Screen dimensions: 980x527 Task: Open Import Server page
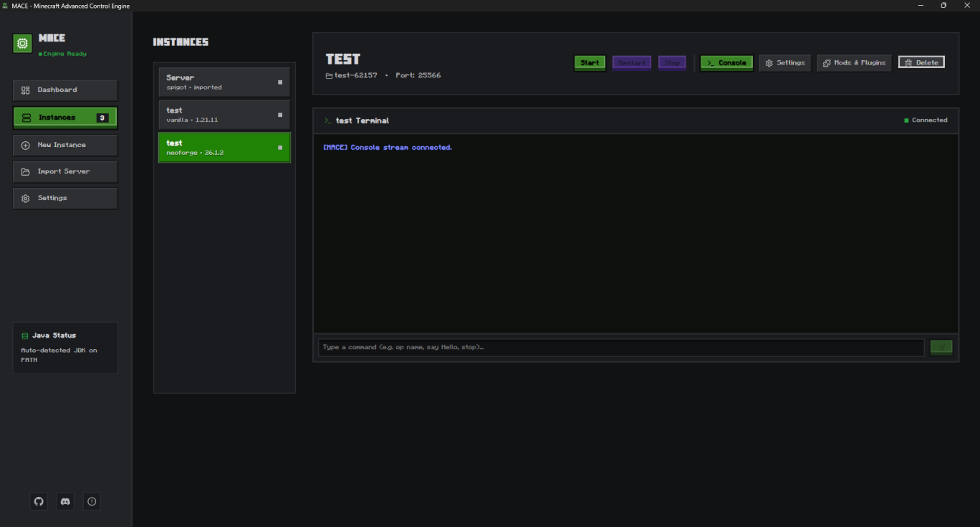[x=65, y=171]
